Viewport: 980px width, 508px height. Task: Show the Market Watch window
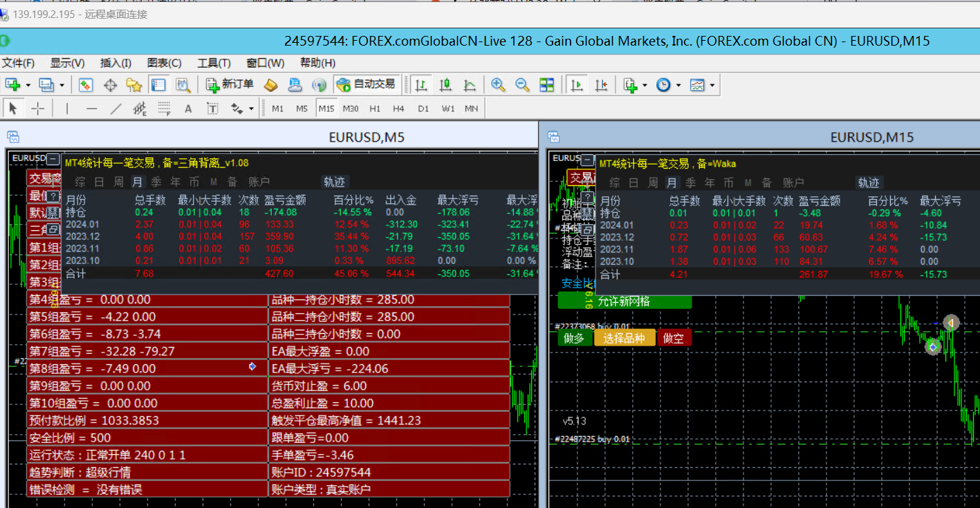tap(86, 85)
